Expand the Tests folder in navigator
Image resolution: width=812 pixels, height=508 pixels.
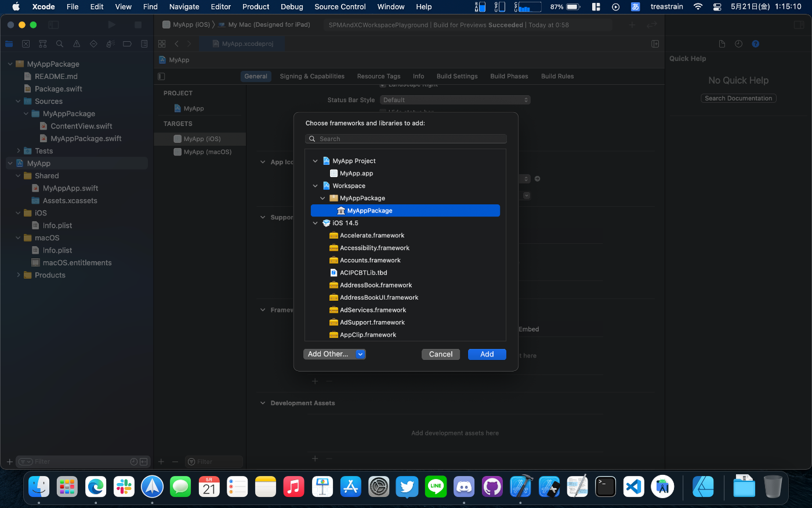pyautogui.click(x=18, y=151)
